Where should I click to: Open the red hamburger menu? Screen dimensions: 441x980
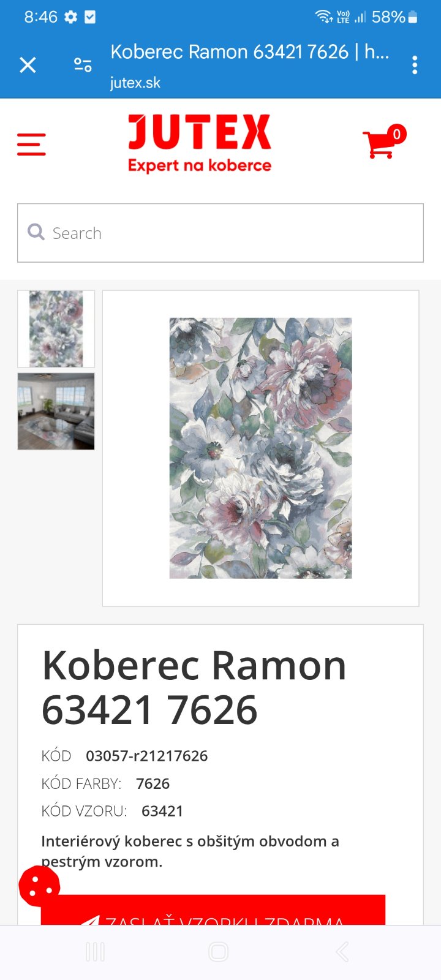31,145
